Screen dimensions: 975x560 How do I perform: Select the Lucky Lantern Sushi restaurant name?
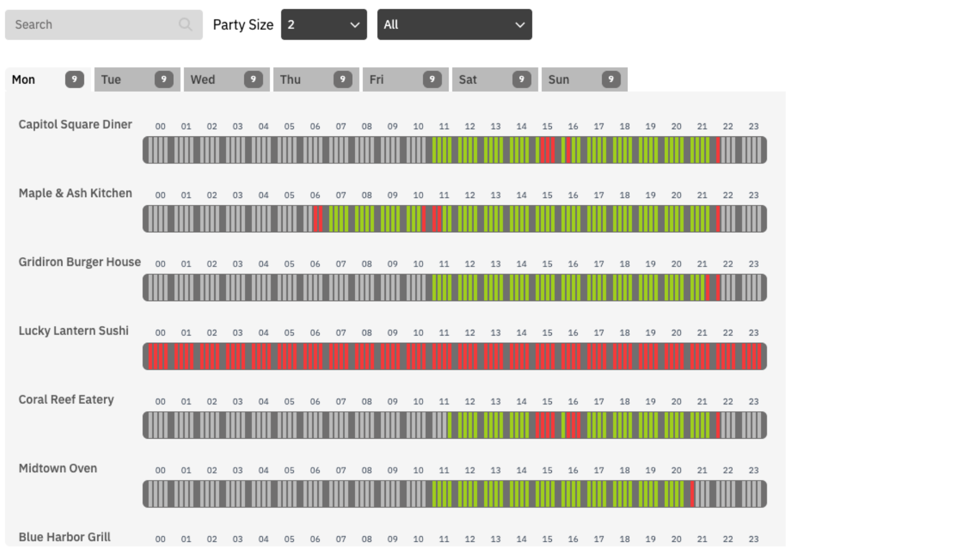pos(74,331)
